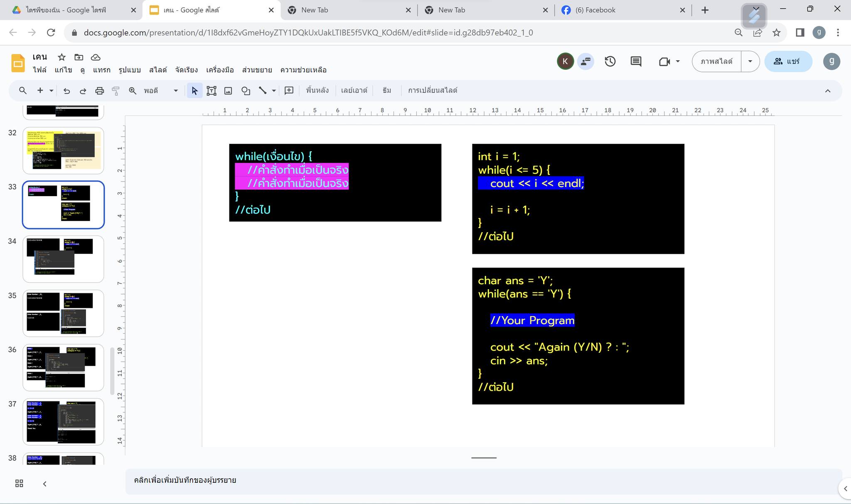This screenshot has width=851, height=504.
Task: Open the collaborator chat icon
Action: 585,61
